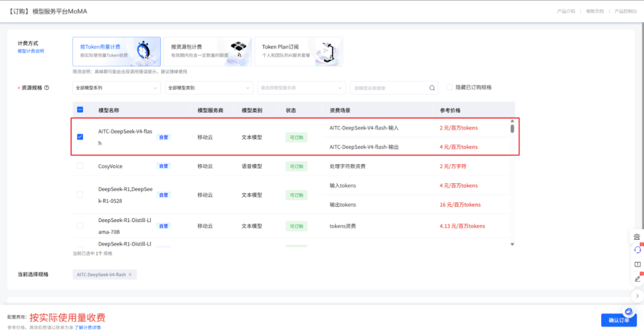Screen dimensions: 644x335
Task: Click 2 元/万字符 price text
Action: coord(453,166)
